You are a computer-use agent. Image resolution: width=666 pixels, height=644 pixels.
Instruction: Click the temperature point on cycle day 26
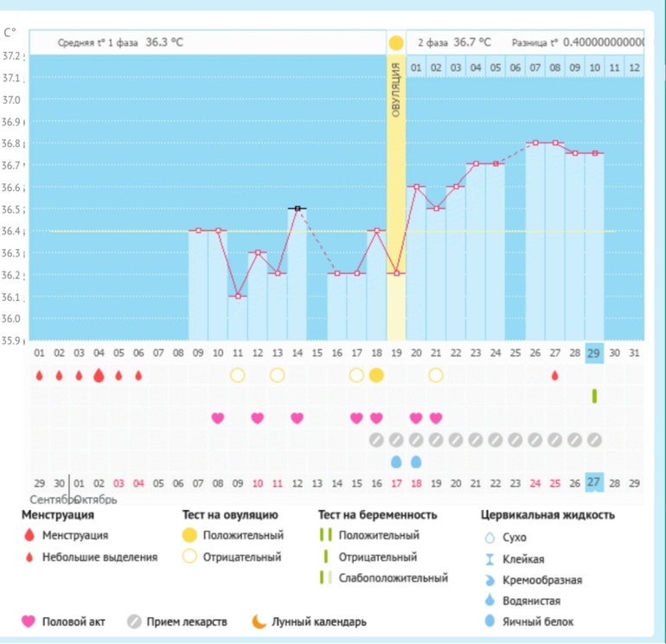tap(535, 143)
